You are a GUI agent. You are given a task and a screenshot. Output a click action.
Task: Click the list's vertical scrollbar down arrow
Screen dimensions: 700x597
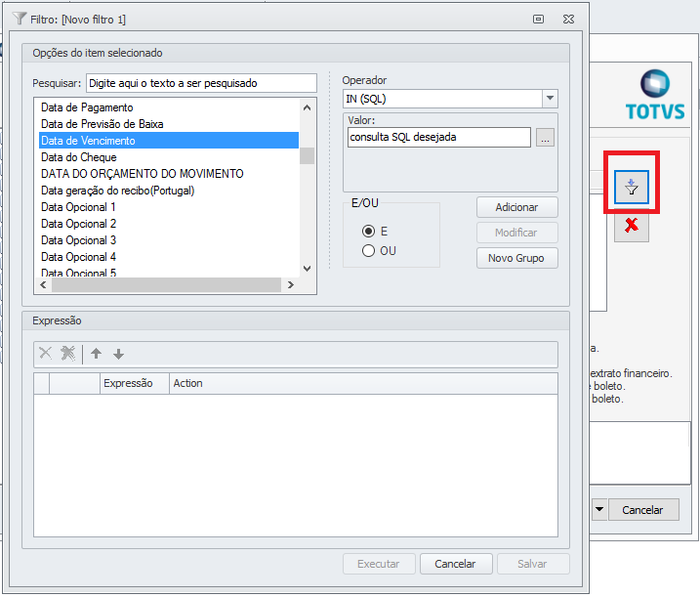click(x=307, y=268)
